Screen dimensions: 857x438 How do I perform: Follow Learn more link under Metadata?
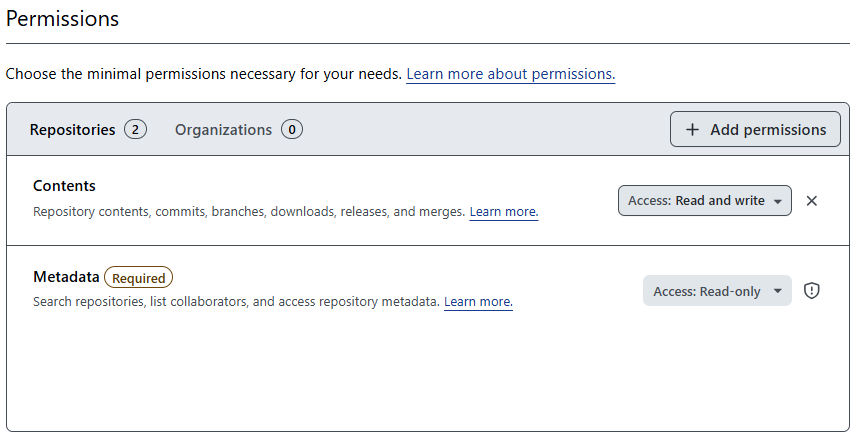tap(478, 302)
